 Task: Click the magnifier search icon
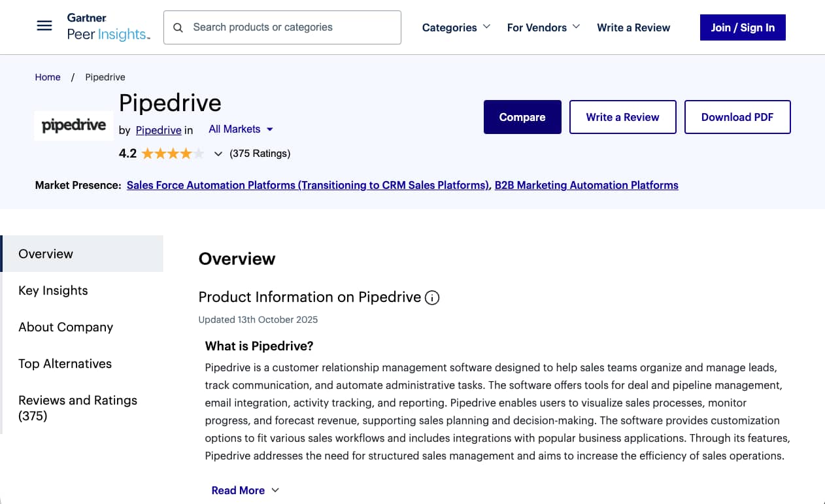178,27
